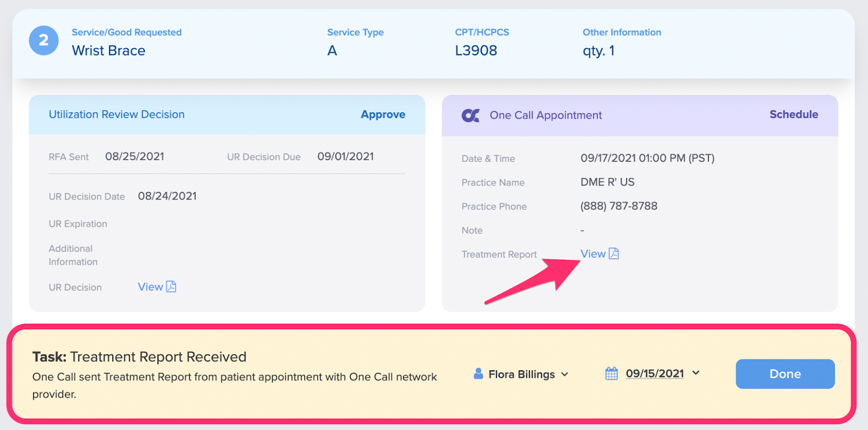868x430 pixels.
Task: Click the practice phone (888) 787-8788
Action: click(618, 206)
